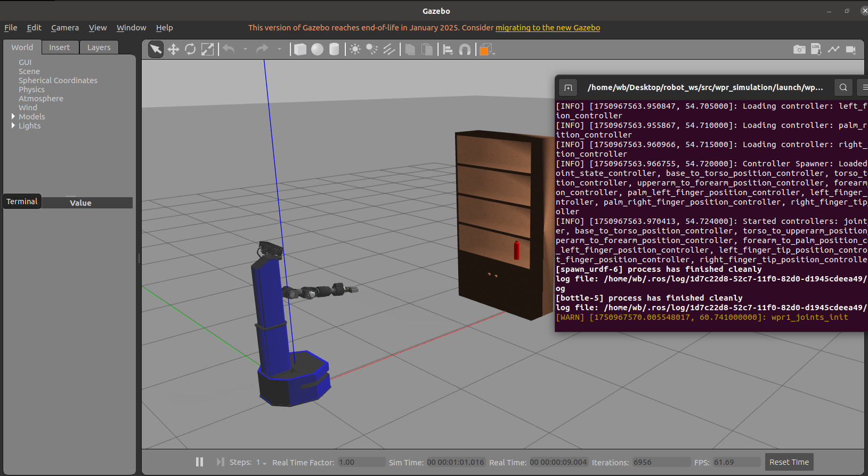Click the Value column header

pos(80,203)
